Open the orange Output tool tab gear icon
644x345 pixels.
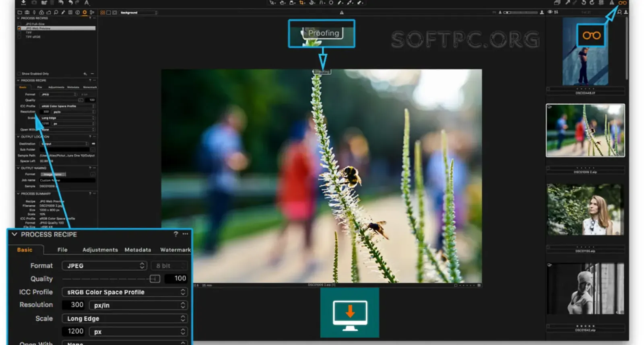pos(85,12)
